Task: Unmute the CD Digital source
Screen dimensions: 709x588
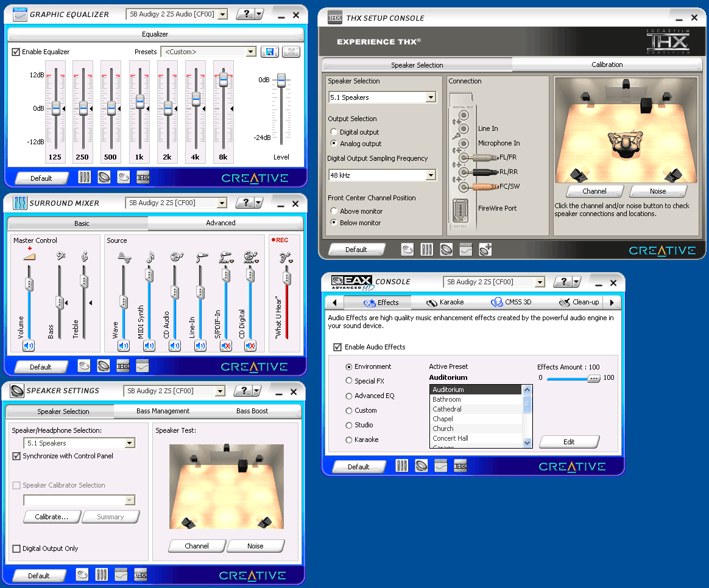Action: 250,346
